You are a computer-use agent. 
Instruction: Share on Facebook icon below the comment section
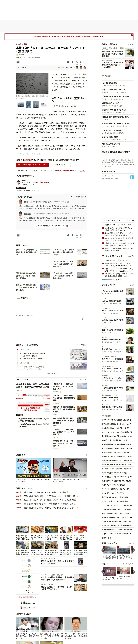click(x=73, y=235)
